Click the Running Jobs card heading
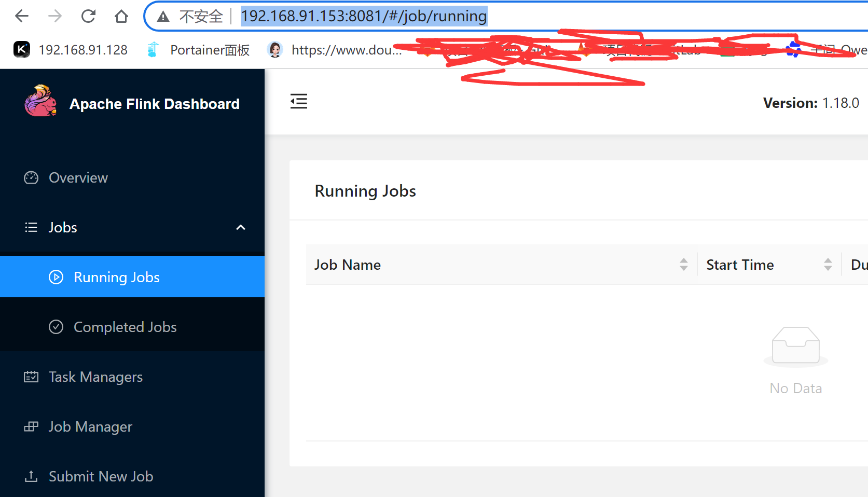This screenshot has height=497, width=868. [x=365, y=191]
